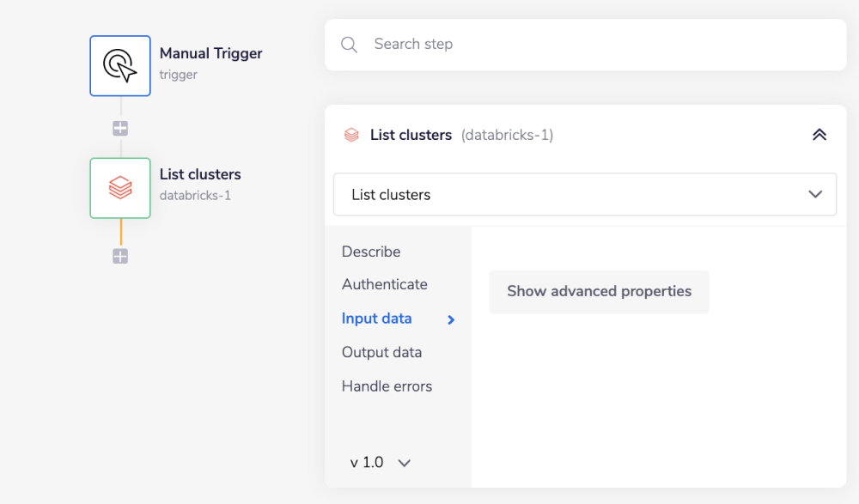Click the plus icon below List clusters

119,255
